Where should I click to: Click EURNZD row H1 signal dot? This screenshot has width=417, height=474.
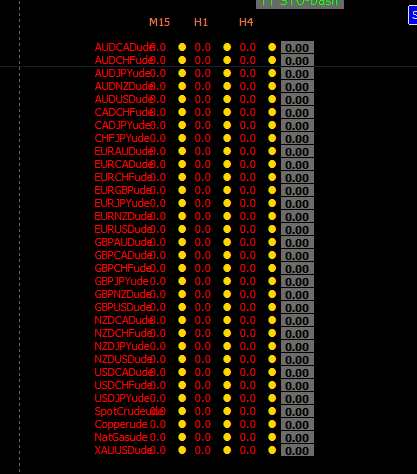pyautogui.click(x=227, y=216)
